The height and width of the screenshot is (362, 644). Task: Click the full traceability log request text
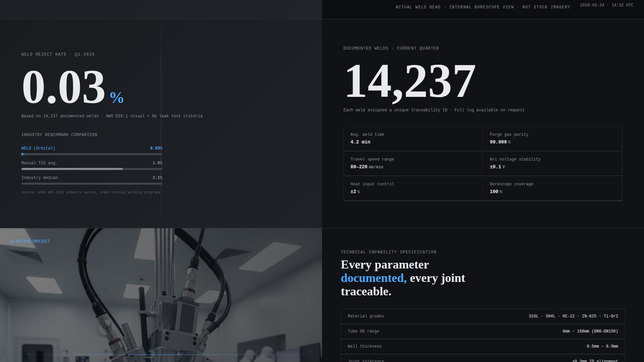pos(434,110)
